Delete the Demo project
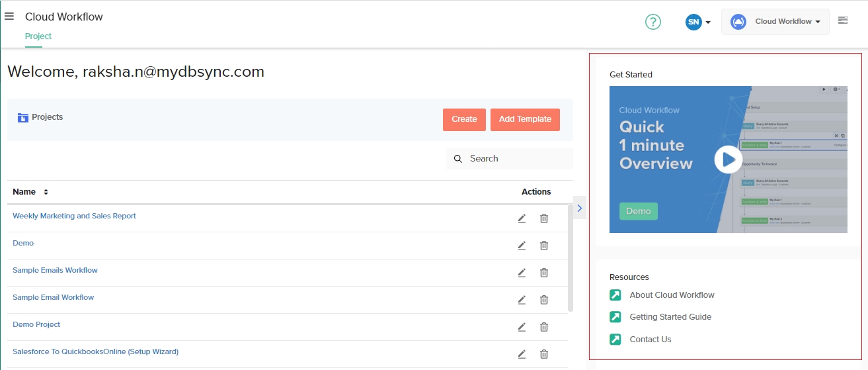The height and width of the screenshot is (370, 868). (x=544, y=246)
